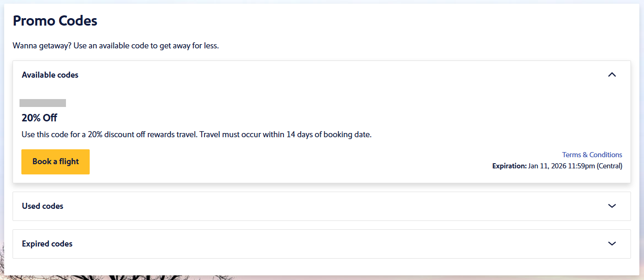Click the Expired codes panel row

click(x=322, y=244)
